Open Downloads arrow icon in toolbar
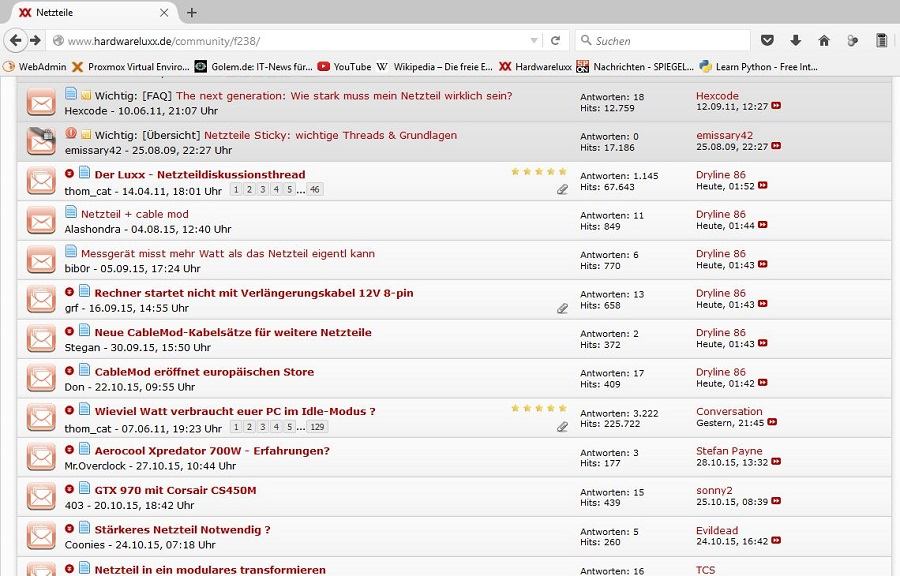 795,40
